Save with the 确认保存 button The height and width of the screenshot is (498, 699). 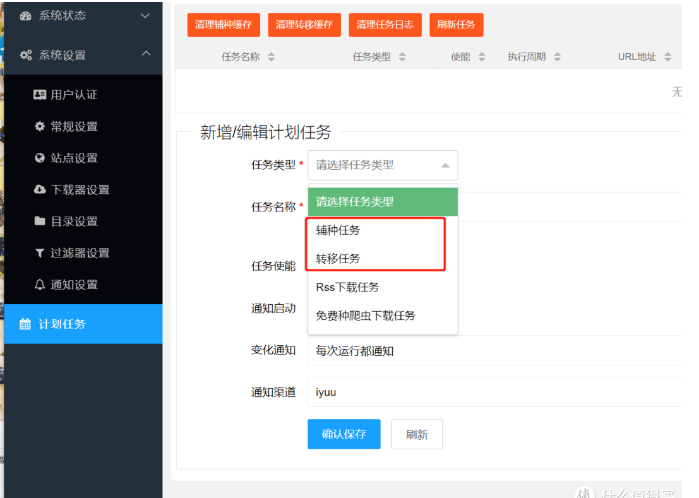click(x=344, y=434)
